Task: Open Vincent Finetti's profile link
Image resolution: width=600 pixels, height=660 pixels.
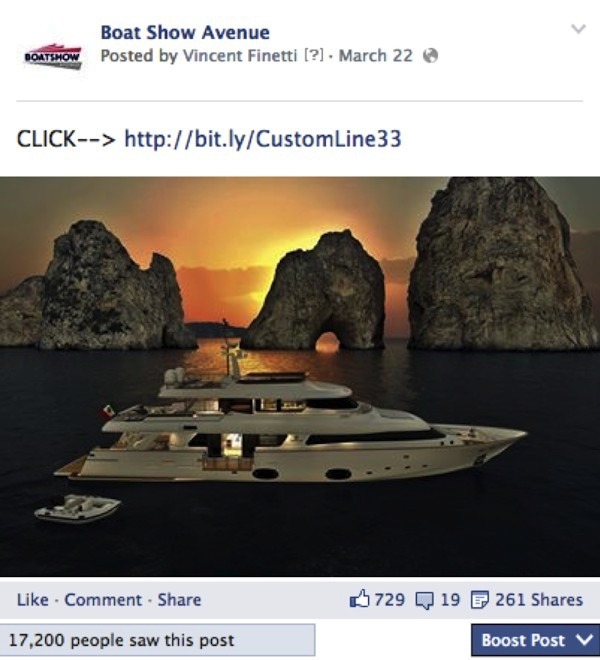Action: (240, 56)
